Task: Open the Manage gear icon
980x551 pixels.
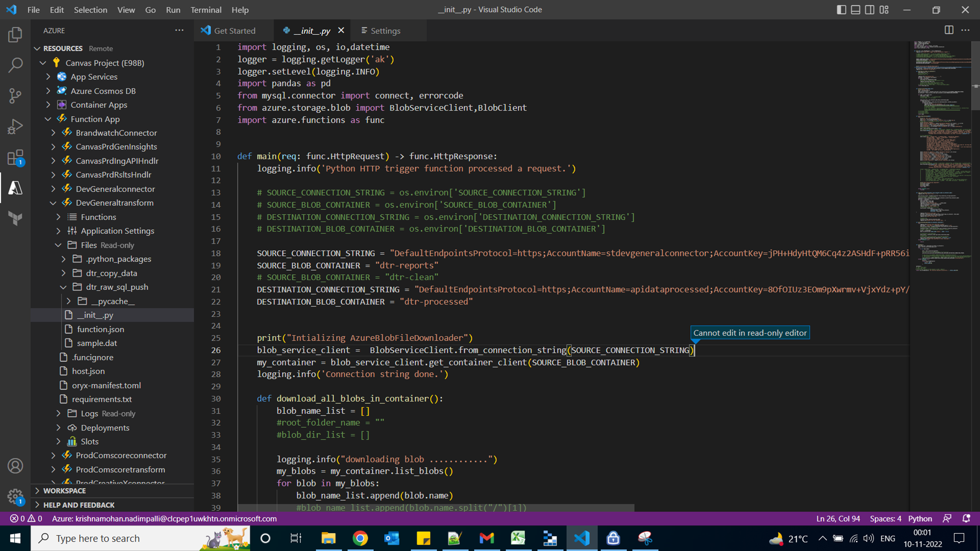Action: 15,497
